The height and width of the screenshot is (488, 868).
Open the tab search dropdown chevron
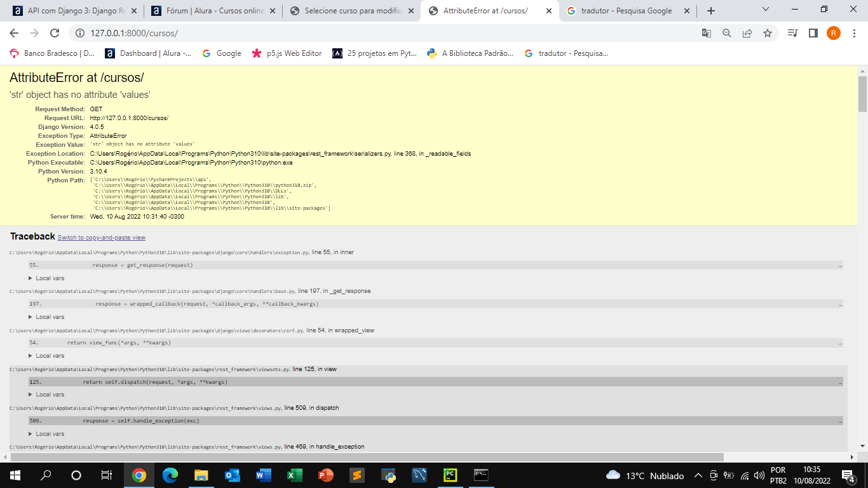click(765, 10)
